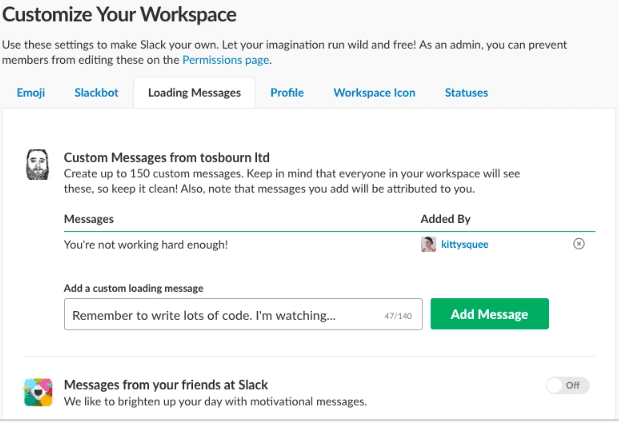The width and height of the screenshot is (619, 422).
Task: Select the Loading Messages tab
Action: tap(194, 93)
